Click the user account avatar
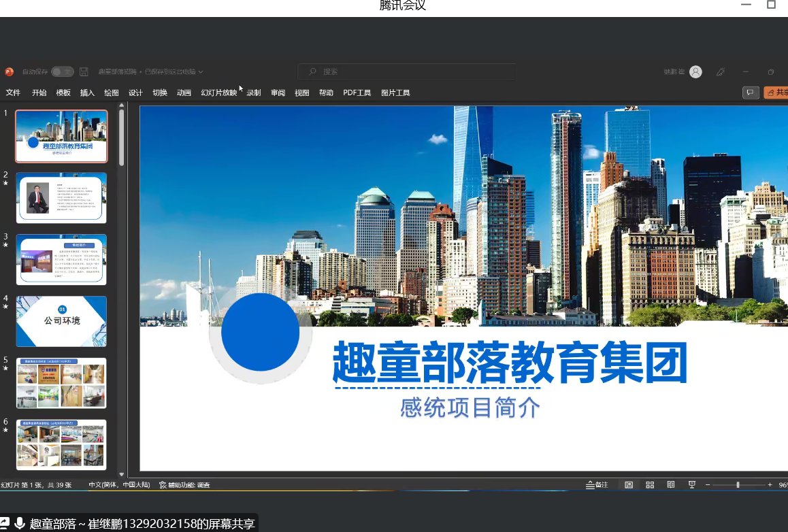 coord(695,71)
